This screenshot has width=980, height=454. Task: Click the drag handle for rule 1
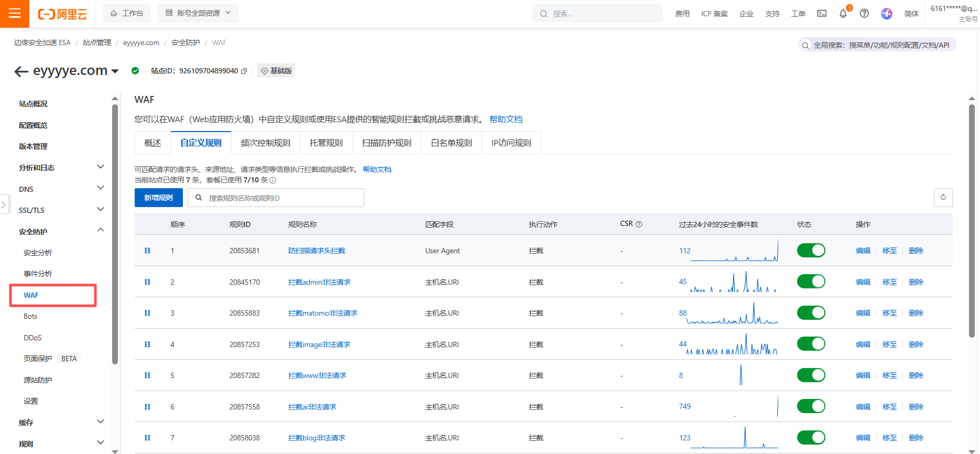click(x=147, y=251)
